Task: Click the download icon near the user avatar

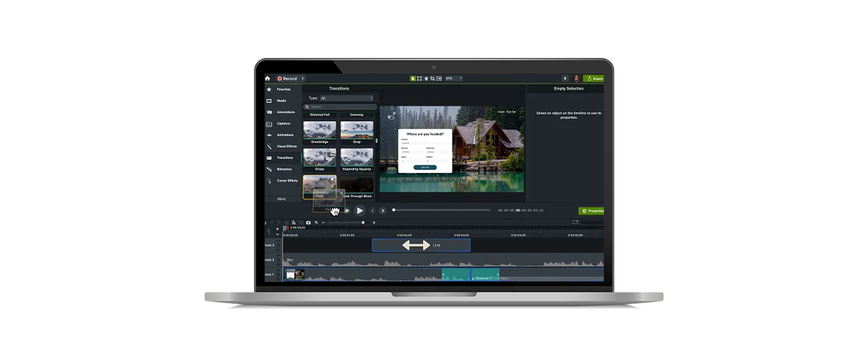Action: click(564, 78)
